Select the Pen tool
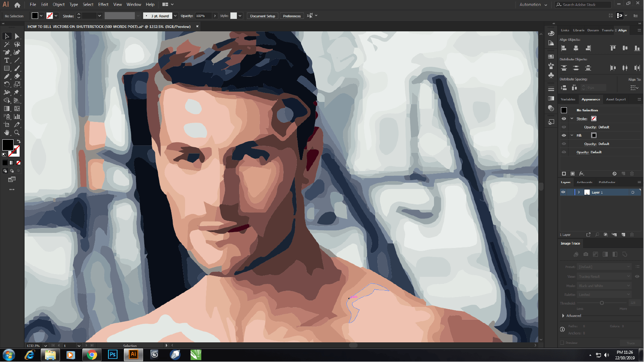The image size is (644, 362). click(x=7, y=52)
